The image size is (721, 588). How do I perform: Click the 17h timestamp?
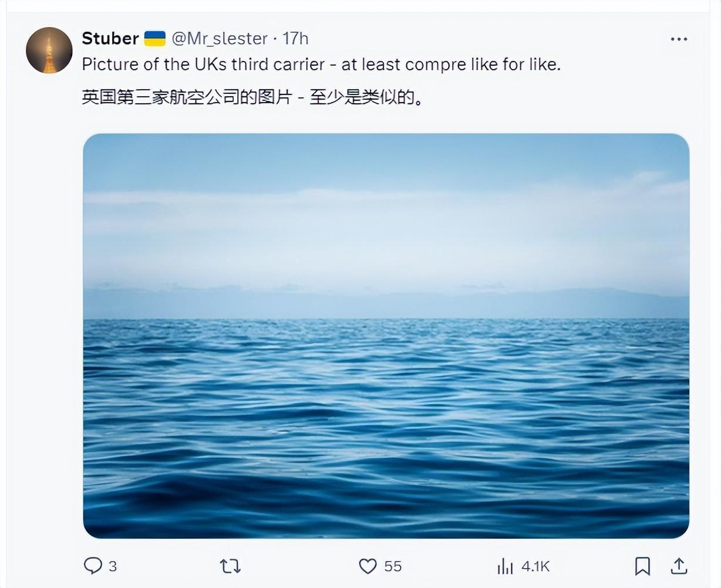[x=295, y=39]
